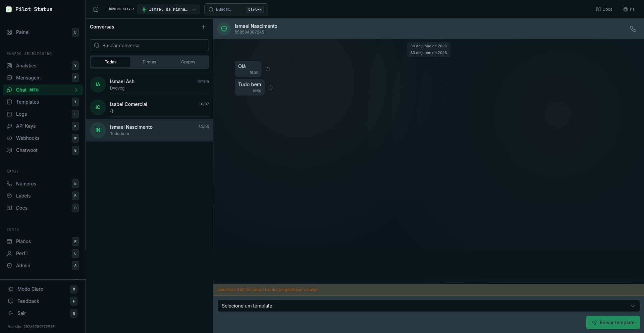Open the Ismael Nascimento conversation
644x333 pixels.
pos(149,130)
